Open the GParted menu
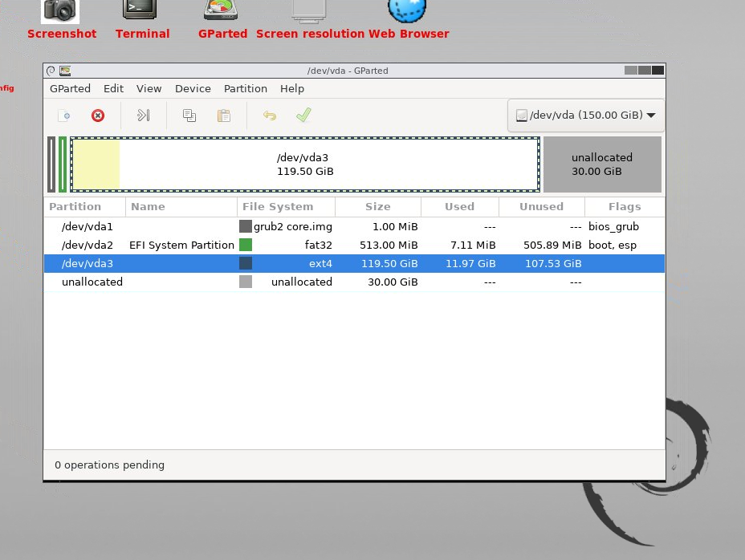The height and width of the screenshot is (560, 745). 70,89
